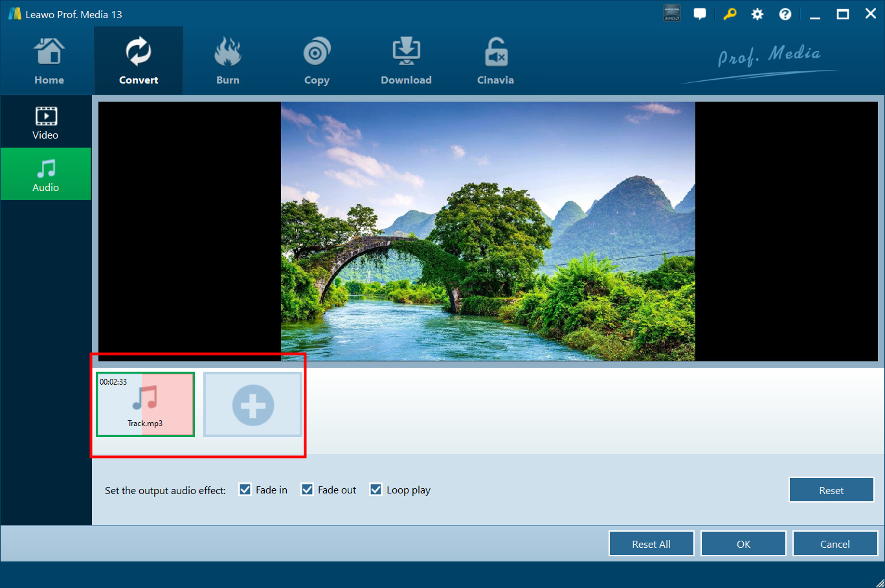Switch to the Video sidebar tab
The image size is (885, 588).
[x=45, y=123]
